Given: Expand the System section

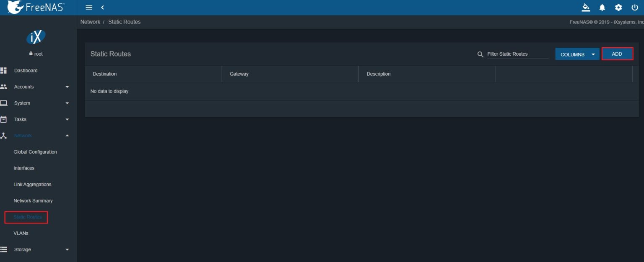Looking at the screenshot, I should pos(67,103).
